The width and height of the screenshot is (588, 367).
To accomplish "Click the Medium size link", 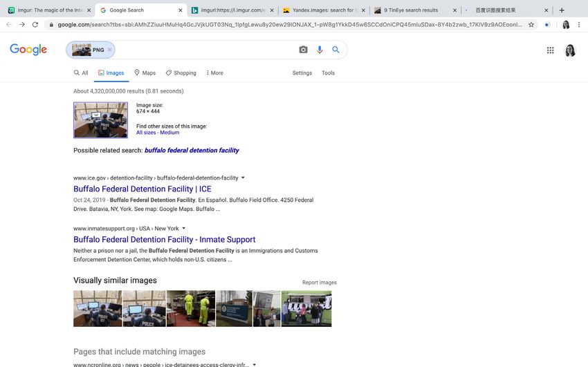I will [169, 133].
